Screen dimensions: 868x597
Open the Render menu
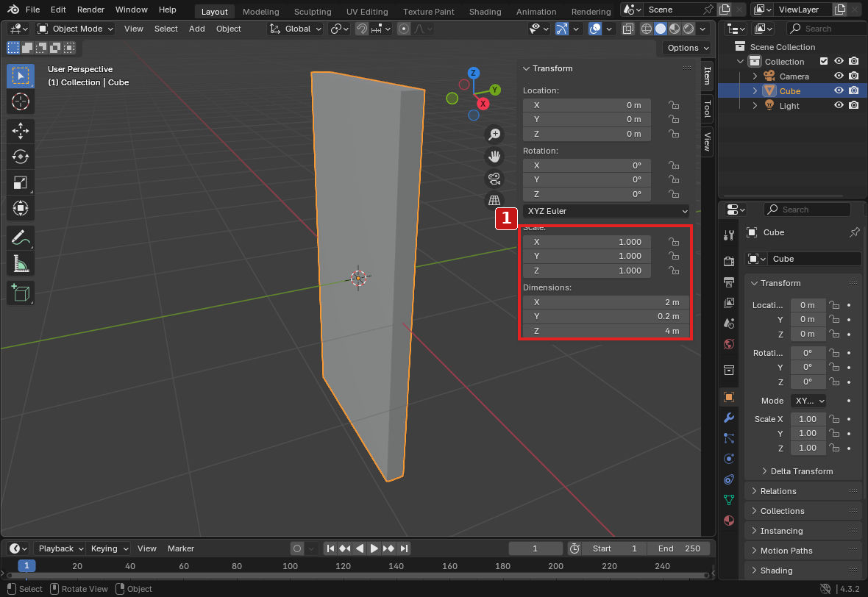90,10
